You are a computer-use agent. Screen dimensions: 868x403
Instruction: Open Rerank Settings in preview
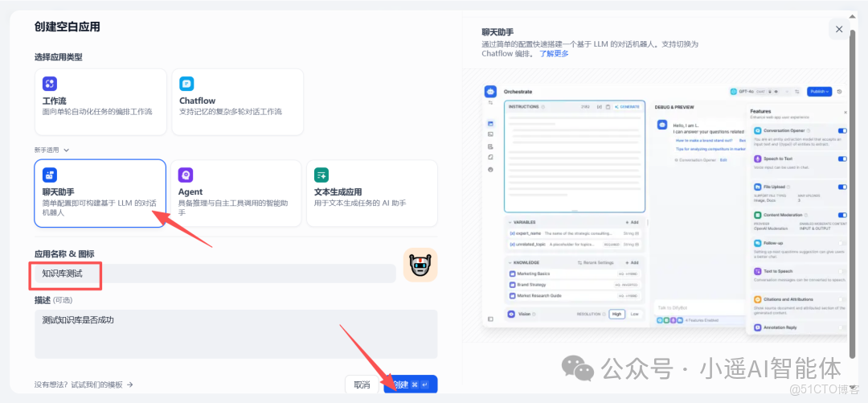pyautogui.click(x=596, y=262)
